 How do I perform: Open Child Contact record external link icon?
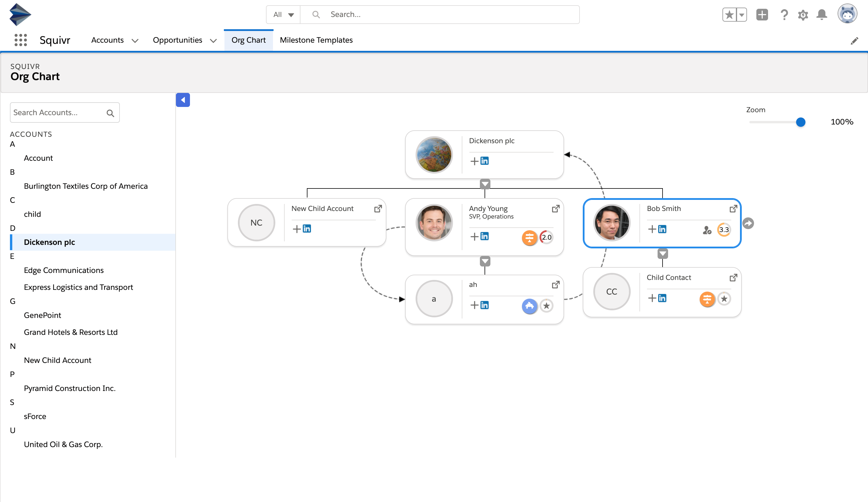pyautogui.click(x=733, y=278)
